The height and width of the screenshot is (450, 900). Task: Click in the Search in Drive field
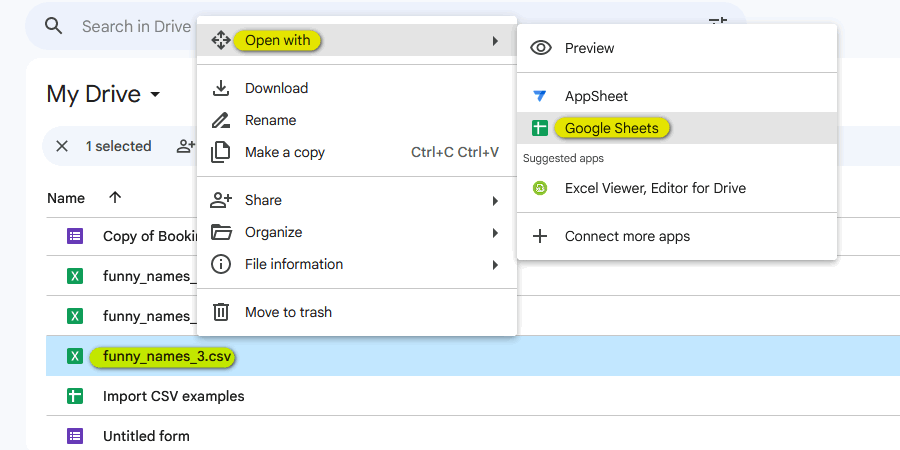[136, 26]
